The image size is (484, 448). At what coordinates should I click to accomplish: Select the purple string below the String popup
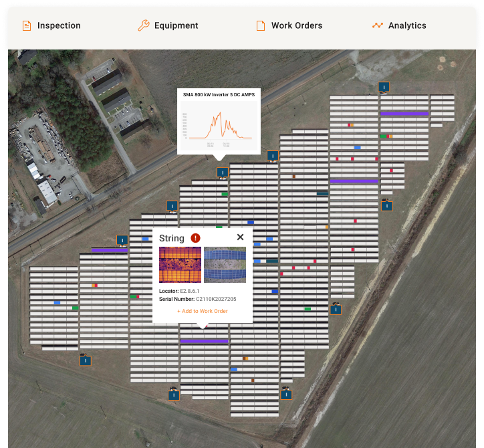click(x=204, y=341)
